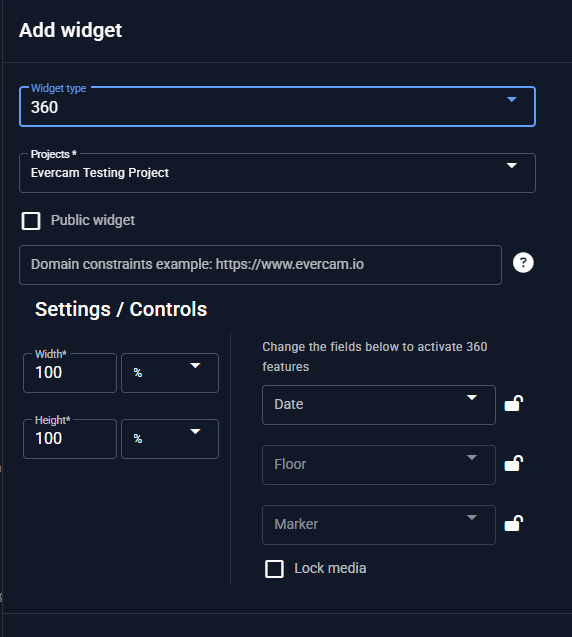Click the Widget type dropdown arrow
Image resolution: width=572 pixels, height=637 pixels.
pos(512,100)
